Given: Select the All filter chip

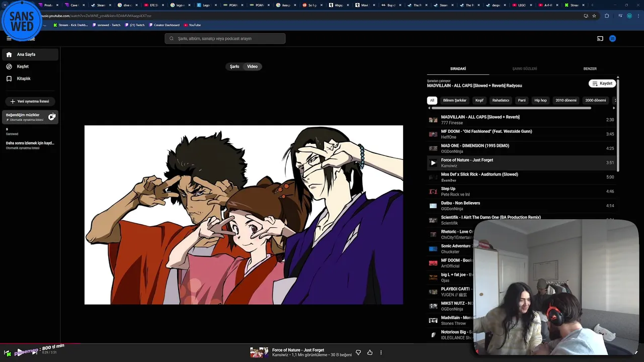Looking at the screenshot, I should click(432, 100).
